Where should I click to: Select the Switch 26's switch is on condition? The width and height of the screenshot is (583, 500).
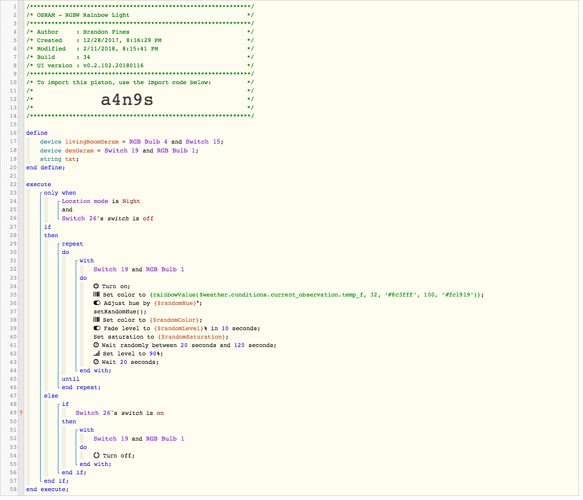(x=120, y=413)
